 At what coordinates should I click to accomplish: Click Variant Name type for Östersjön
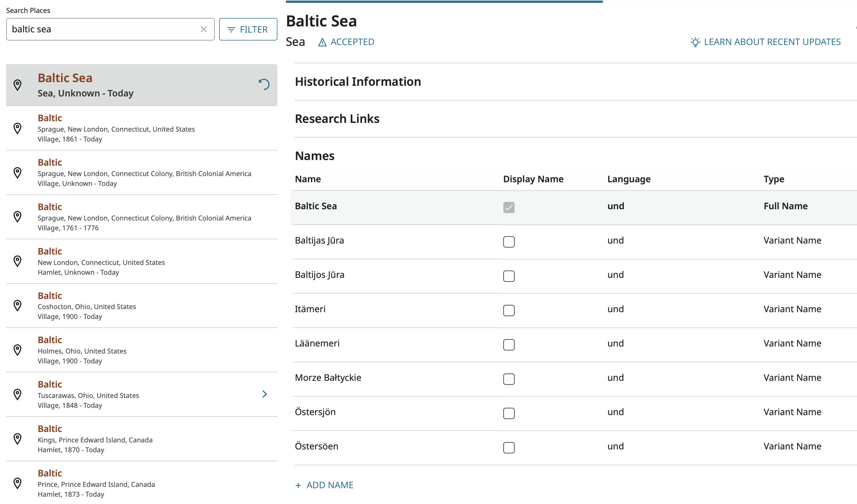tap(792, 412)
